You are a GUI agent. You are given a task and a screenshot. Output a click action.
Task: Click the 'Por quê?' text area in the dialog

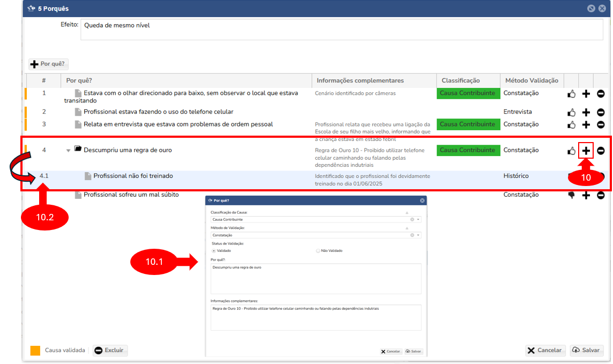(316, 278)
